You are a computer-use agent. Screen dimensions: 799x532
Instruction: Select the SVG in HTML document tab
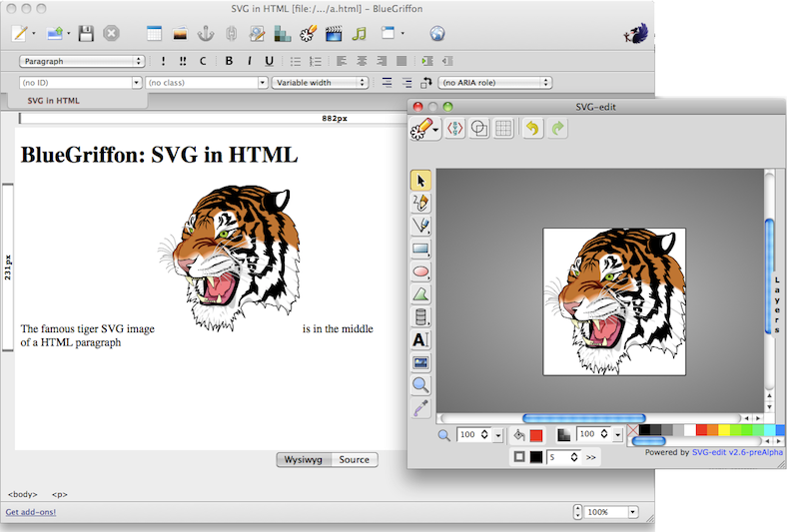53,101
